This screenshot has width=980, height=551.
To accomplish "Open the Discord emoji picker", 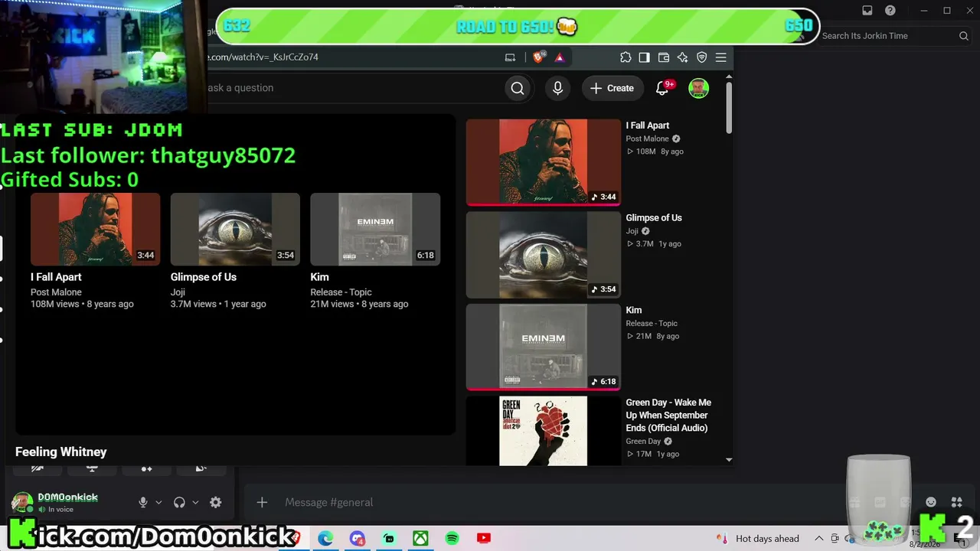I will tap(931, 503).
